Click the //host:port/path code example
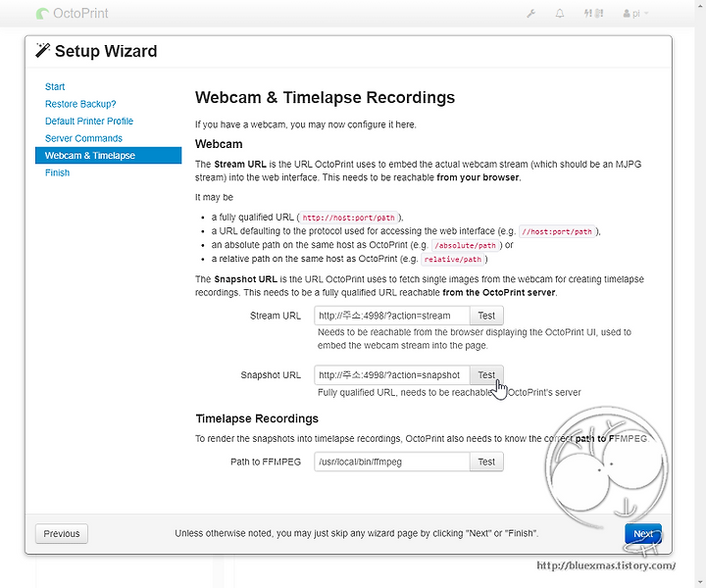The image size is (706, 588). coord(557,231)
